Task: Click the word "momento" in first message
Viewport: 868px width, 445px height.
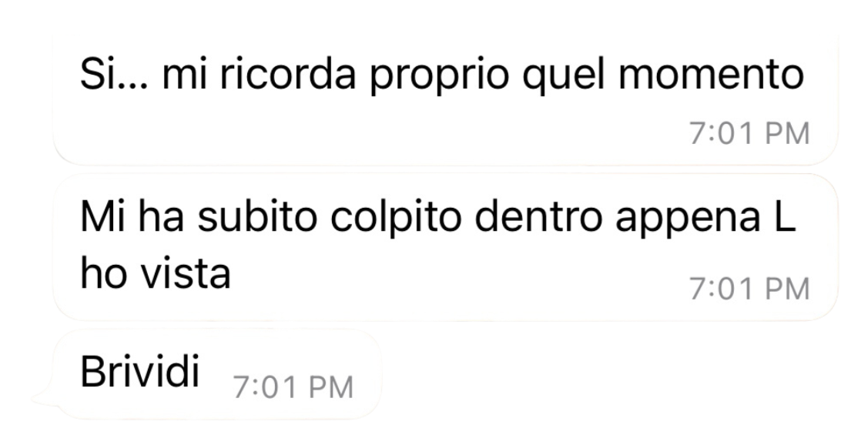Action: coord(711,74)
